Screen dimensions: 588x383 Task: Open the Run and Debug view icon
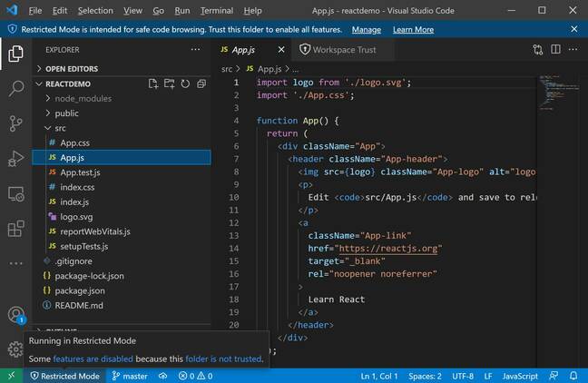(x=15, y=158)
